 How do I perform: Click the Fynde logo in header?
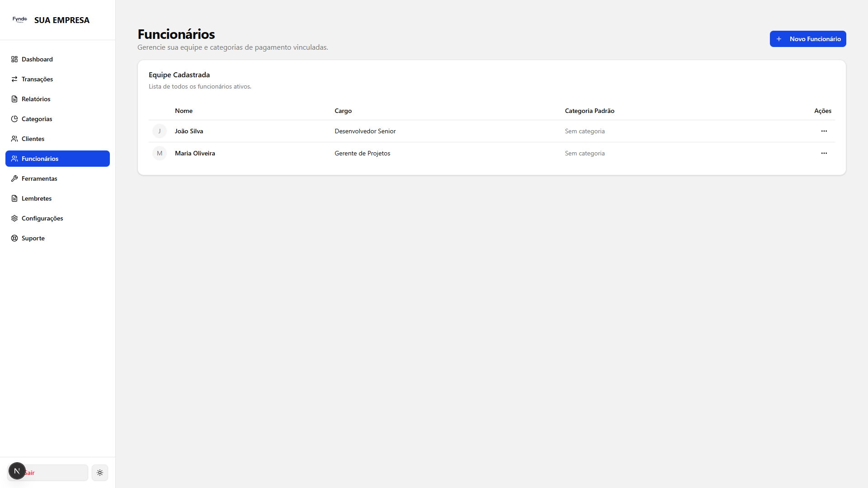point(20,20)
